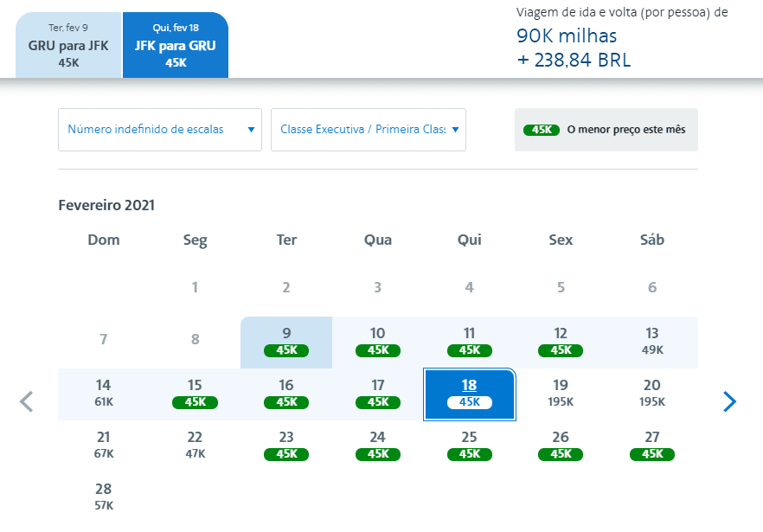Select February 18 selected date
Screen dimensions: 763x532
point(470,394)
